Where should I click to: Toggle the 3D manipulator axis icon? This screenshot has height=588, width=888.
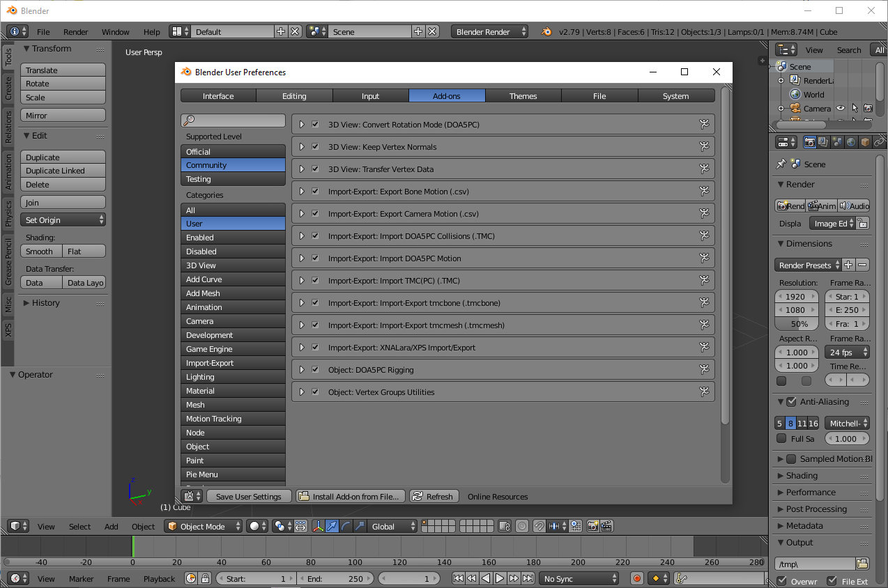319,526
